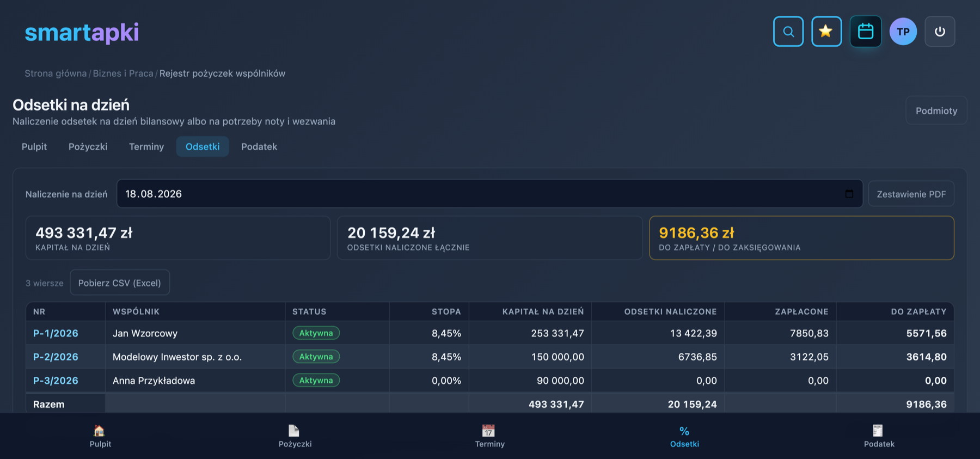Click the 3122,05 paid amount cell
Image resolution: width=980 pixels, height=459 pixels.
click(x=780, y=357)
